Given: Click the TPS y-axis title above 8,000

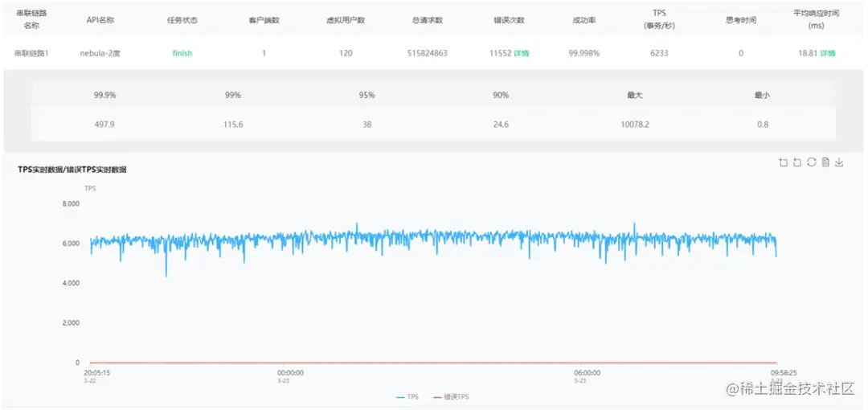Looking at the screenshot, I should pos(90,188).
